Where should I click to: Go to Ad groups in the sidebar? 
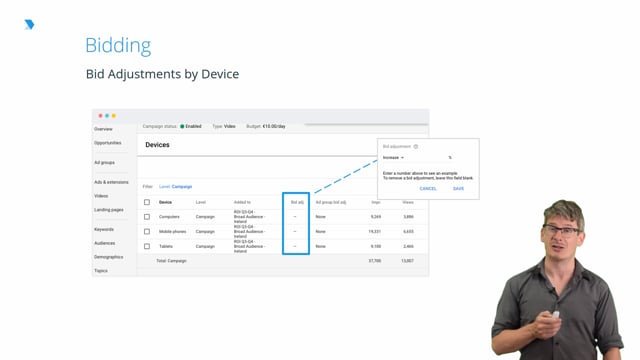pyautogui.click(x=104, y=162)
